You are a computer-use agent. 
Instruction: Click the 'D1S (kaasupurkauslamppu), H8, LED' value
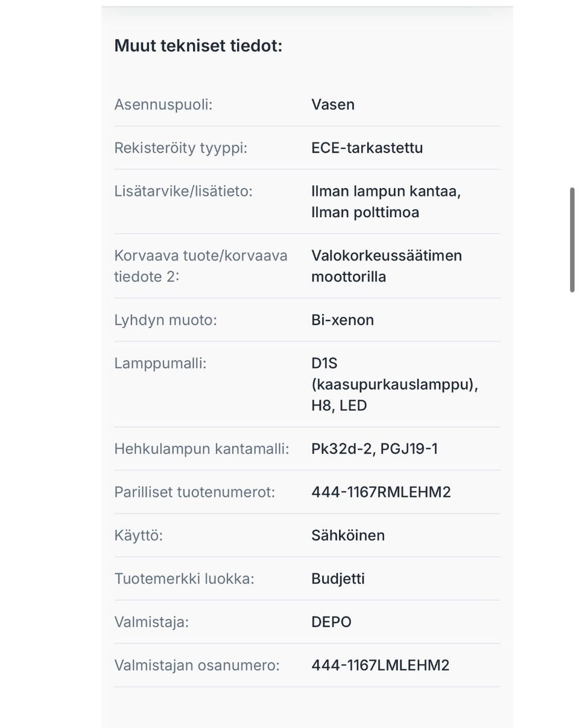[394, 384]
